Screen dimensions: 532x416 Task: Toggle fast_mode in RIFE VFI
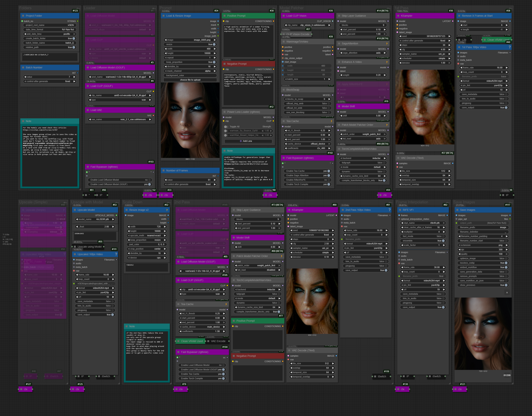(423, 236)
